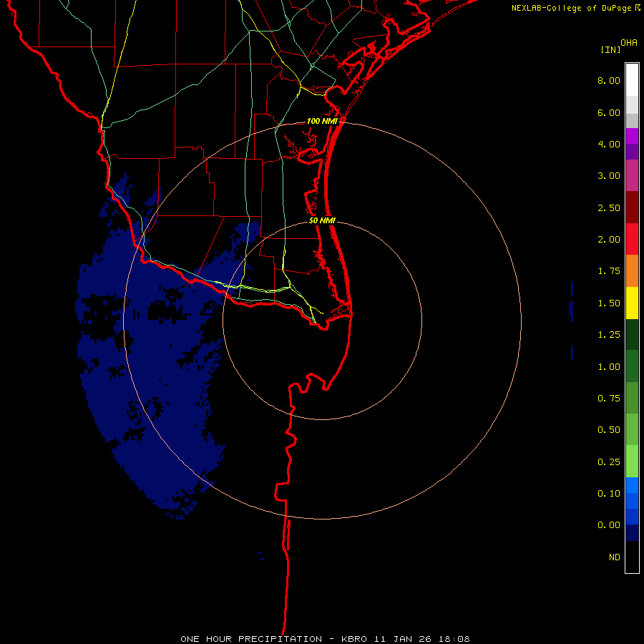Click the black ND legend swatch

(x=632, y=557)
